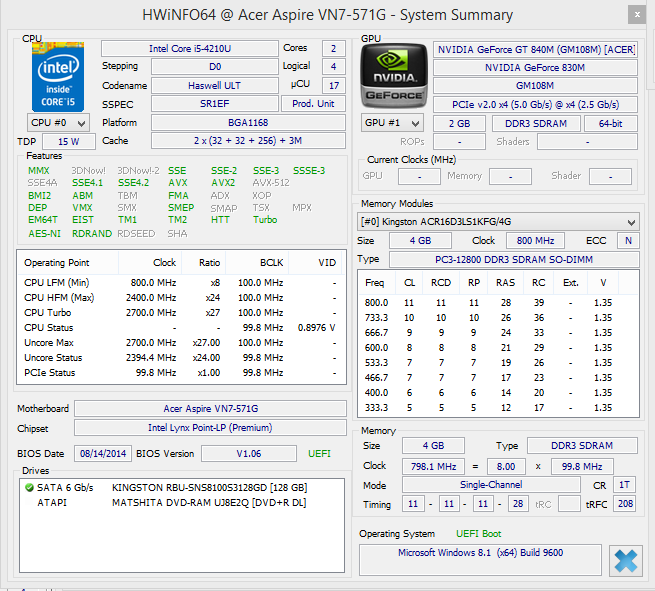Click the 800 MHz module clock field
655x591 pixels.
tap(536, 241)
